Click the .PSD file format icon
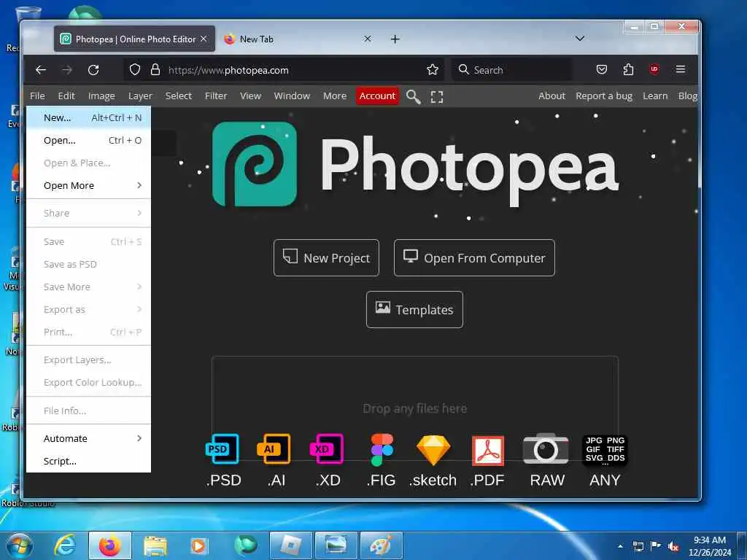Screen dimensions: 747x560 click(x=222, y=448)
